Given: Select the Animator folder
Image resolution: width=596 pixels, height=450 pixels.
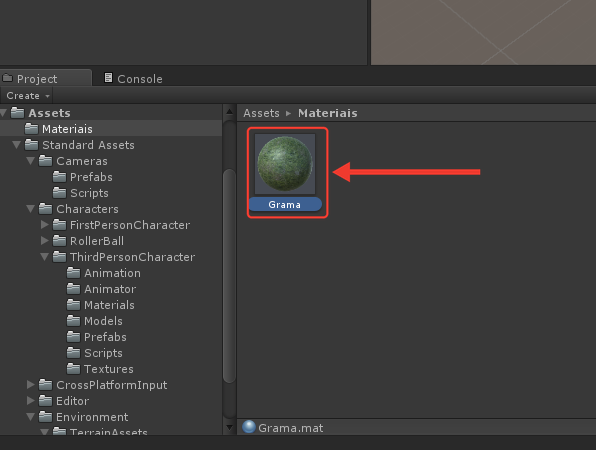Looking at the screenshot, I should tap(110, 289).
